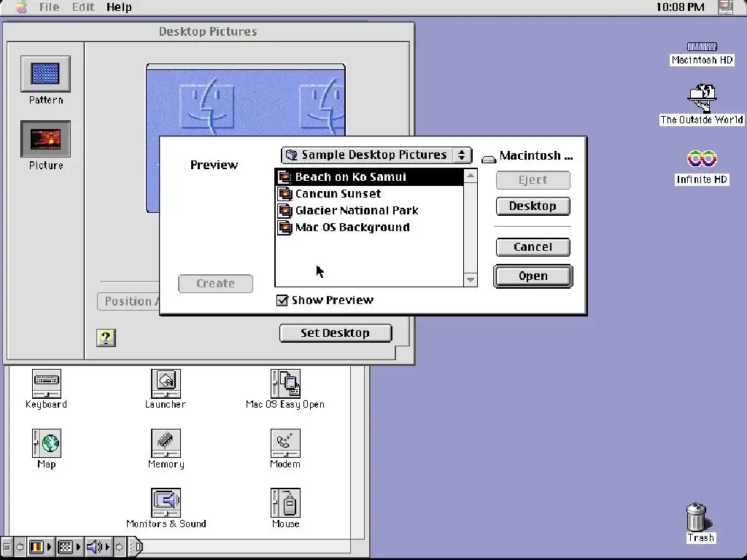This screenshot has width=747, height=560.
Task: Click the desktop preview thumbnail in Desktop Pictures
Action: [x=246, y=100]
